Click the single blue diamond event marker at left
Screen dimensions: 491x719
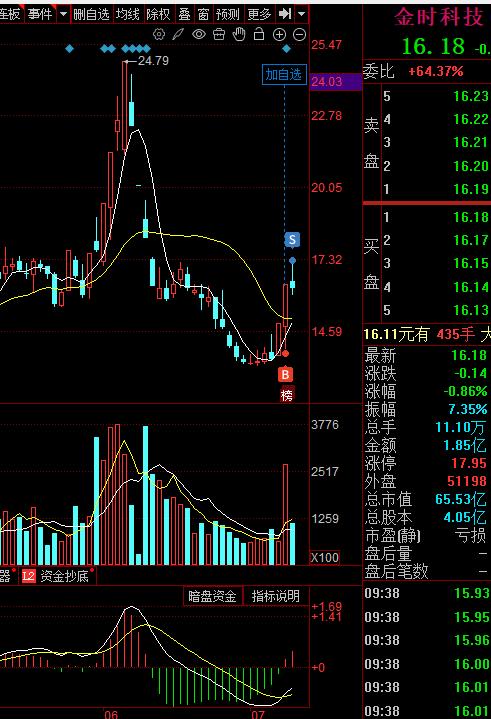[x=69, y=48]
